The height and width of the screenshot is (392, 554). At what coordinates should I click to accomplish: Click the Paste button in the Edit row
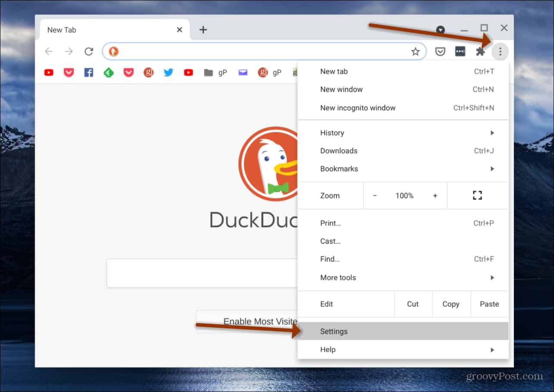(489, 304)
